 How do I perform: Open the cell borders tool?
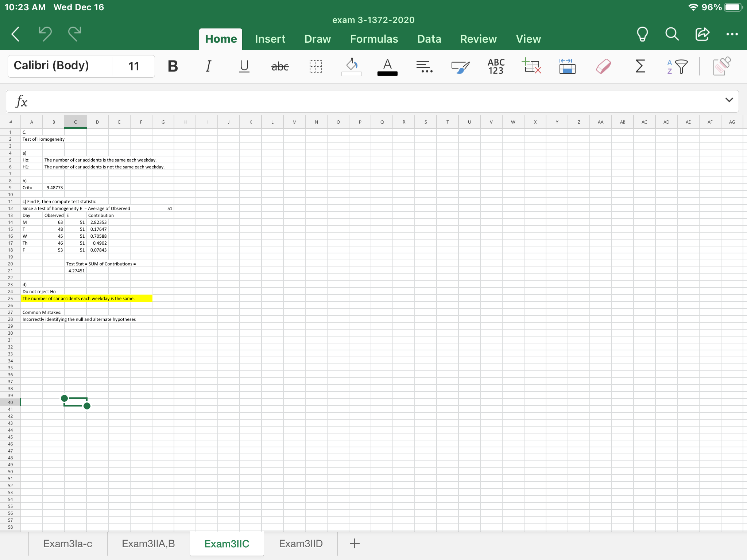[x=316, y=66]
